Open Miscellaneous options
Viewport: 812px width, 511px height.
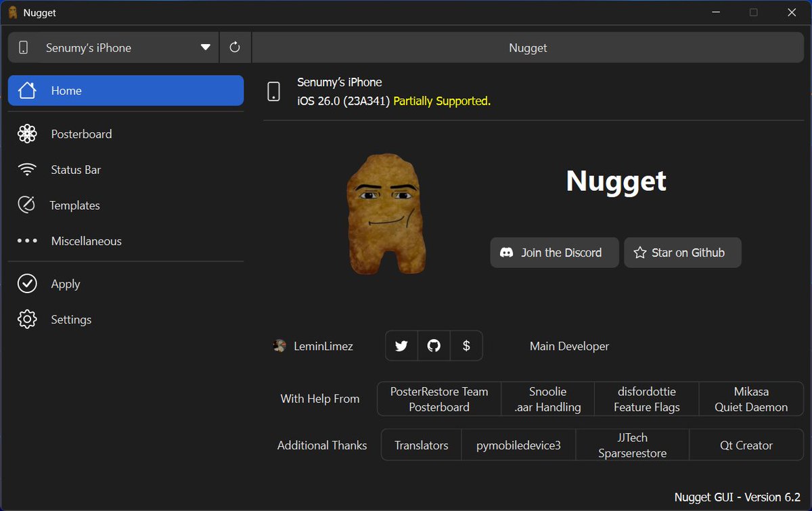click(126, 241)
